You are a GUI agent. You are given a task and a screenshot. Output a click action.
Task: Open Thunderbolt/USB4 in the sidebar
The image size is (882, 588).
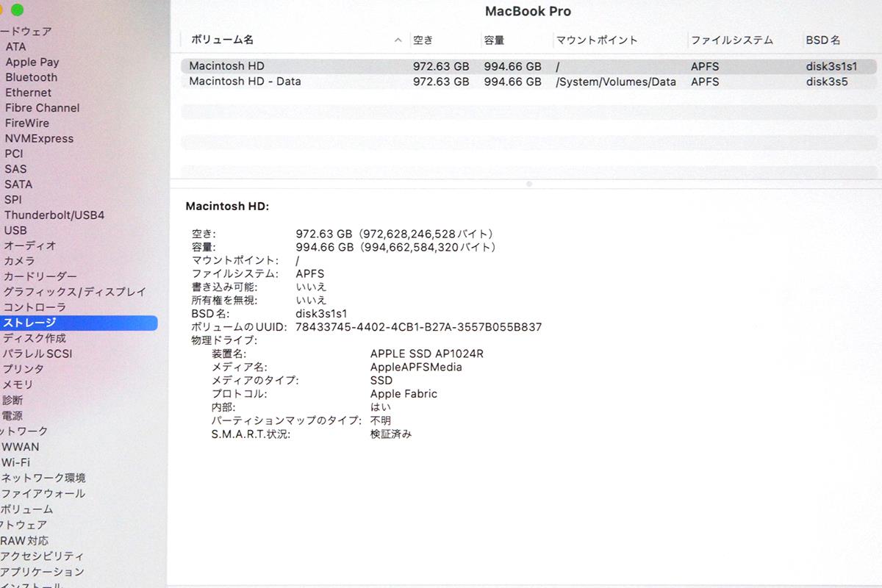pyautogui.click(x=54, y=215)
